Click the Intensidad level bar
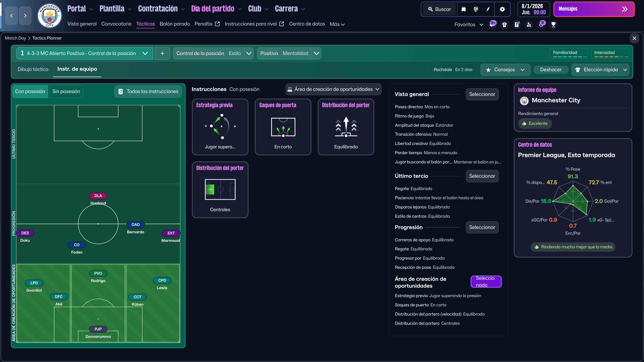The width and height of the screenshot is (644, 362). tap(611, 57)
